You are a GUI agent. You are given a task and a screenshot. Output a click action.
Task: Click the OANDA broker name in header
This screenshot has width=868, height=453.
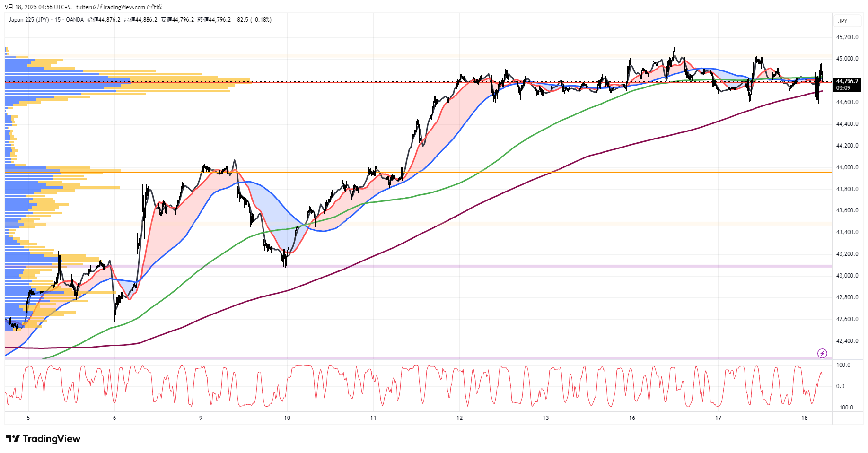coord(75,20)
